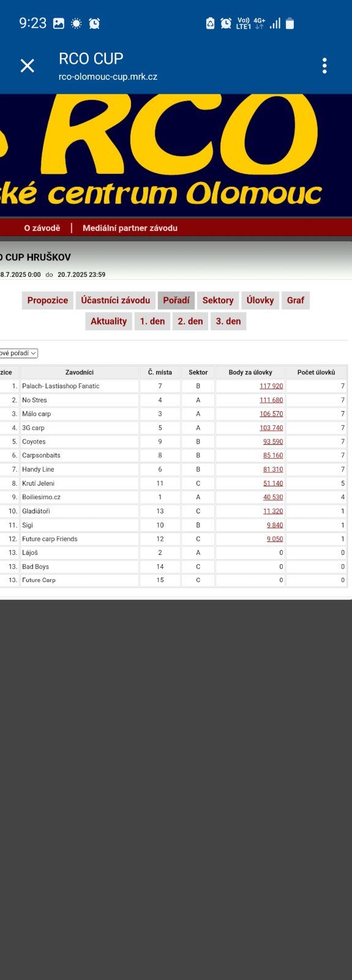Click the Body za úlovky column header
This screenshot has height=980, width=352.
[x=250, y=372]
